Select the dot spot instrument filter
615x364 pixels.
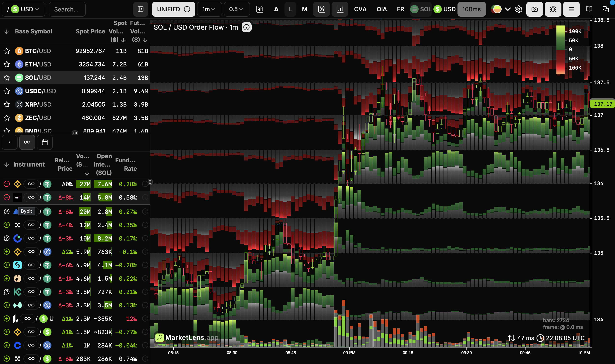click(10, 142)
